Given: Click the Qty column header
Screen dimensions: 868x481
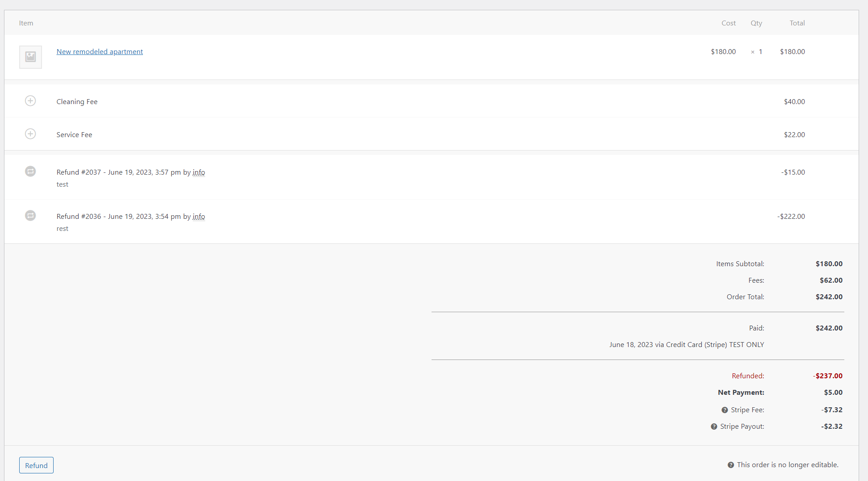Looking at the screenshot, I should point(756,23).
